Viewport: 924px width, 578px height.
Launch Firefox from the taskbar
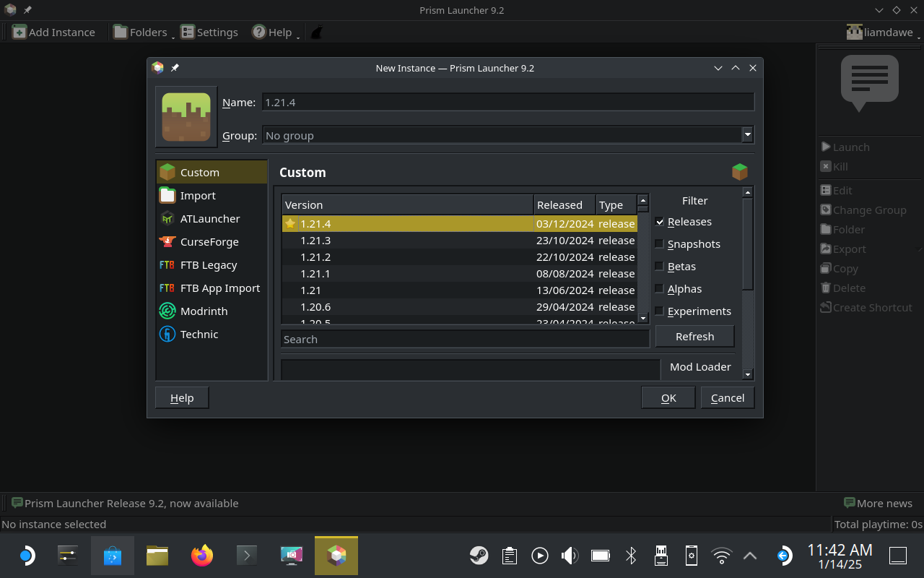(x=202, y=556)
